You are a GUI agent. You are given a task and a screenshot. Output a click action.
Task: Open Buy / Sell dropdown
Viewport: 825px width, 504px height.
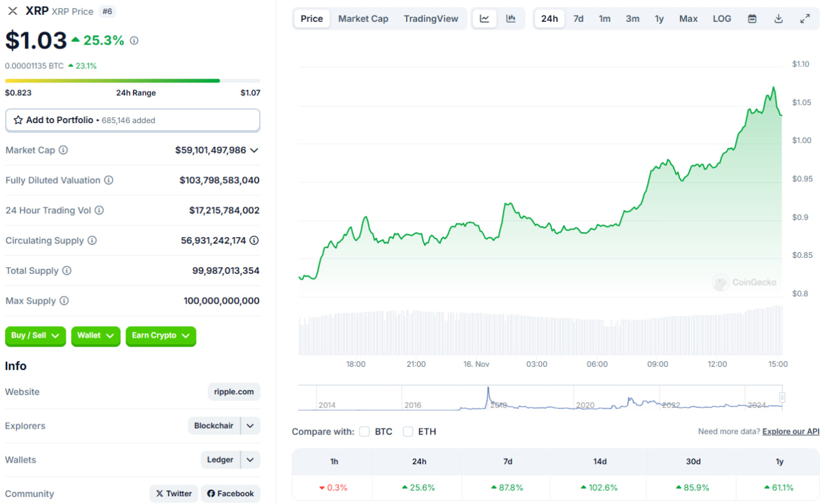point(35,336)
